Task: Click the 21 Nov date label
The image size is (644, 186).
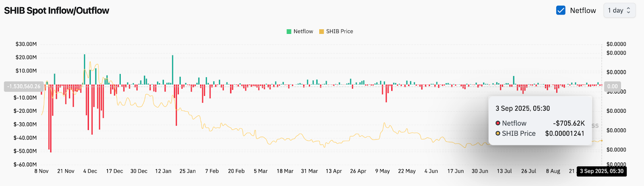Action: pos(66,171)
